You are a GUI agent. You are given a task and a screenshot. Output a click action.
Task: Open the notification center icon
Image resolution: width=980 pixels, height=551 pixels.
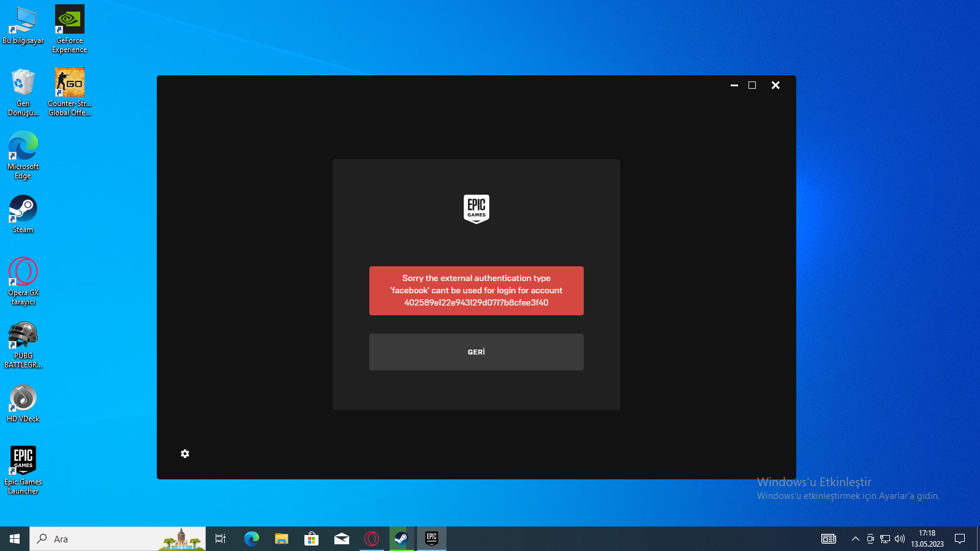tap(960, 539)
